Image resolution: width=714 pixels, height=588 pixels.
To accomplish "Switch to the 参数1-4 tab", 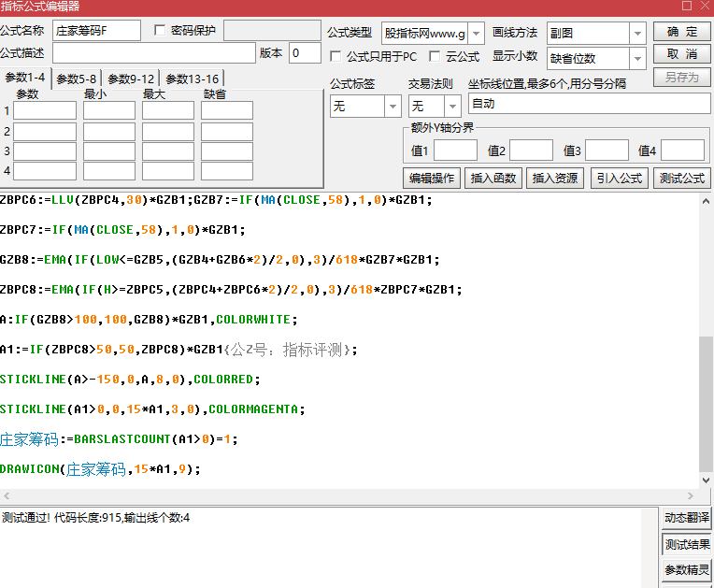I will tap(25, 78).
